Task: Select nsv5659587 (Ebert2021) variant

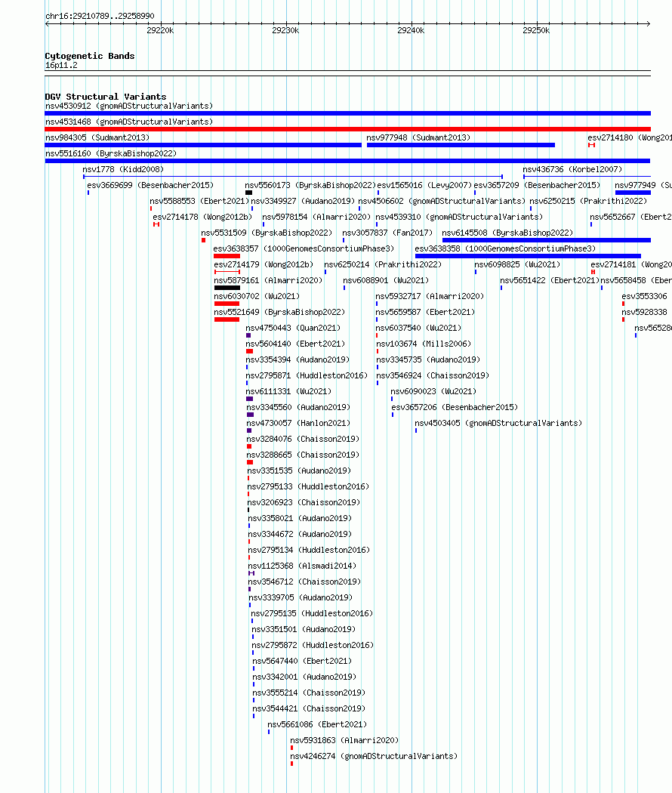Action: [x=425, y=312]
